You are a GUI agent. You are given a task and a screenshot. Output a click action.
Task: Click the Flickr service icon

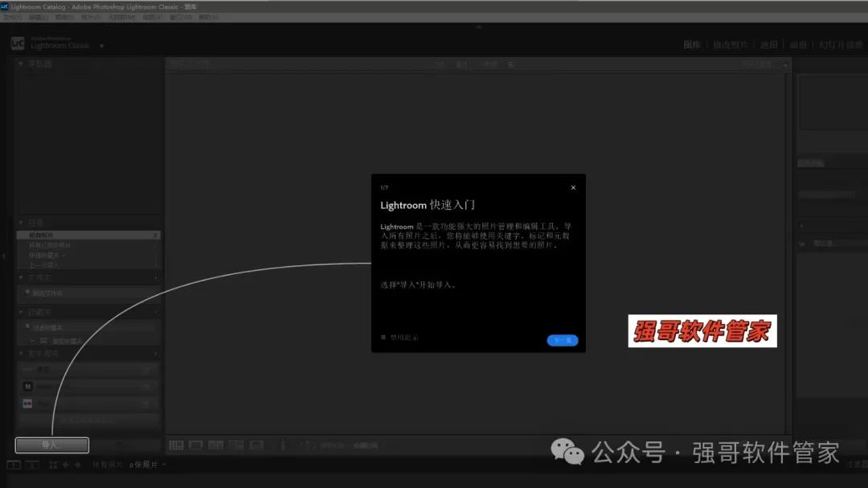[x=27, y=404]
